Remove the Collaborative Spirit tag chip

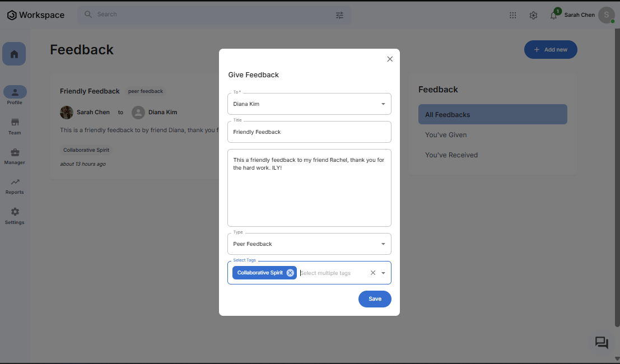pyautogui.click(x=290, y=273)
